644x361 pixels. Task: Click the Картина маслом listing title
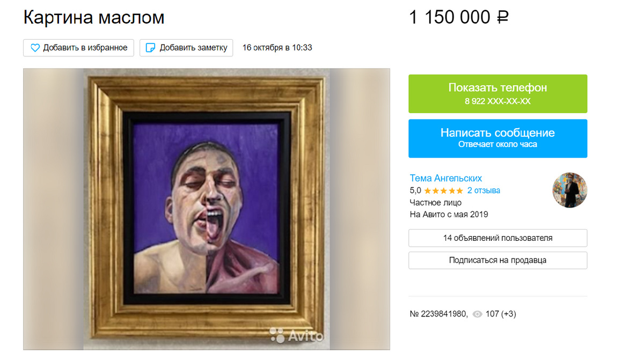coord(94,18)
